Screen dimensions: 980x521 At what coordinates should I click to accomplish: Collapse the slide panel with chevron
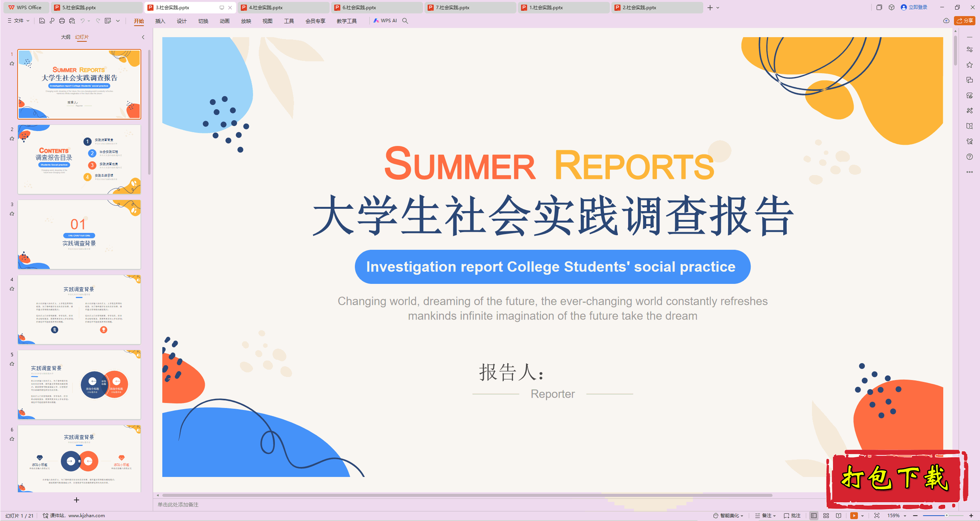click(x=143, y=37)
